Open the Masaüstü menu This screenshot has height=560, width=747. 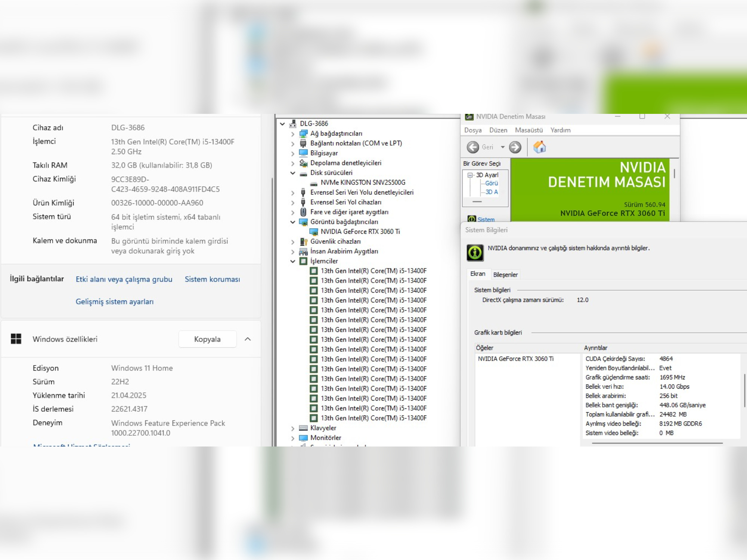click(529, 130)
